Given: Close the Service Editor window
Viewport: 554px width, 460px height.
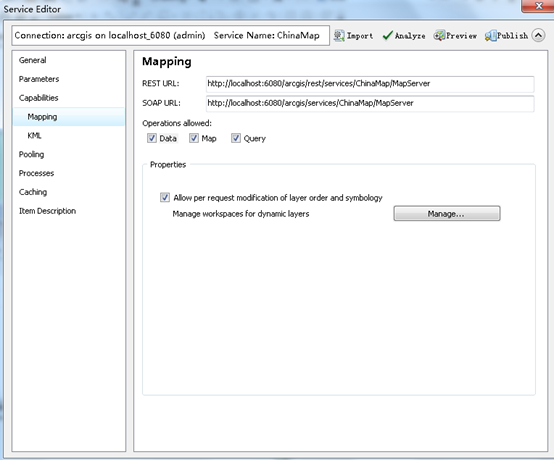Looking at the screenshot, I should pos(538,6).
